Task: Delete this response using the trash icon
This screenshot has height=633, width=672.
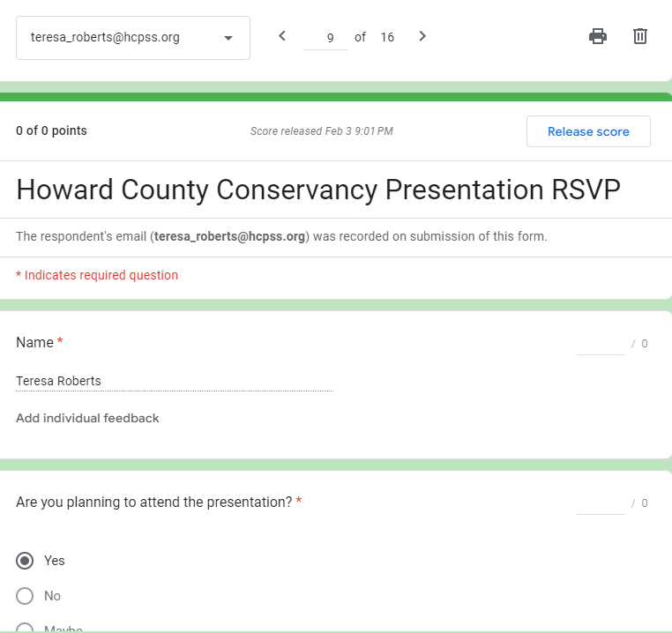Action: point(640,36)
